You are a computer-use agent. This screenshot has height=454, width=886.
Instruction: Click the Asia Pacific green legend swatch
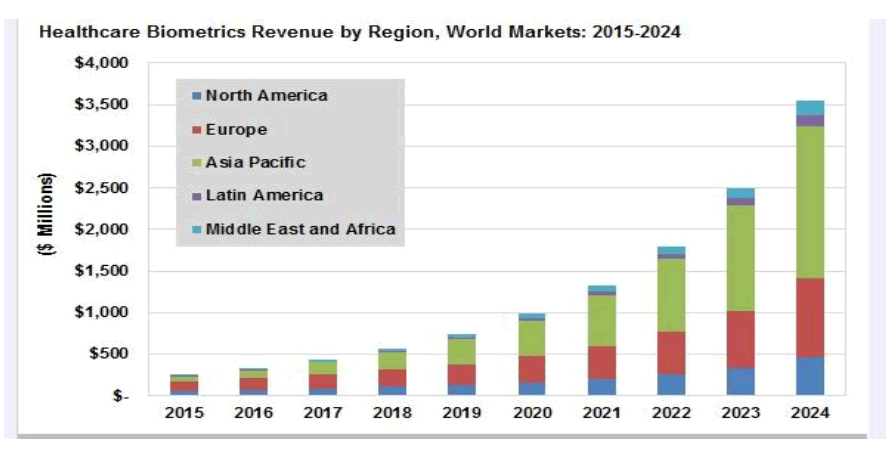click(x=196, y=163)
